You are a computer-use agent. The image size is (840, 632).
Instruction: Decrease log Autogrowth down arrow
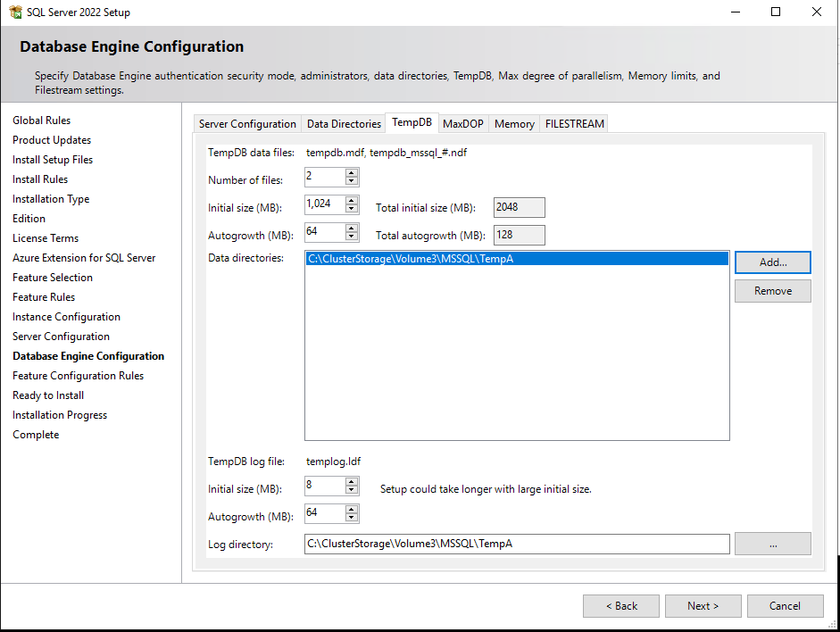point(352,518)
